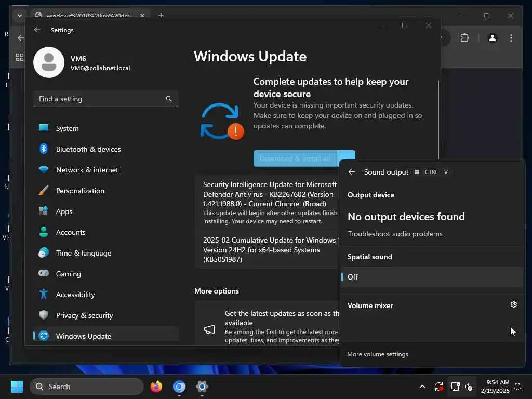This screenshot has height=399, width=532.
Task: Open the Windows Start menu
Action: pyautogui.click(x=17, y=387)
